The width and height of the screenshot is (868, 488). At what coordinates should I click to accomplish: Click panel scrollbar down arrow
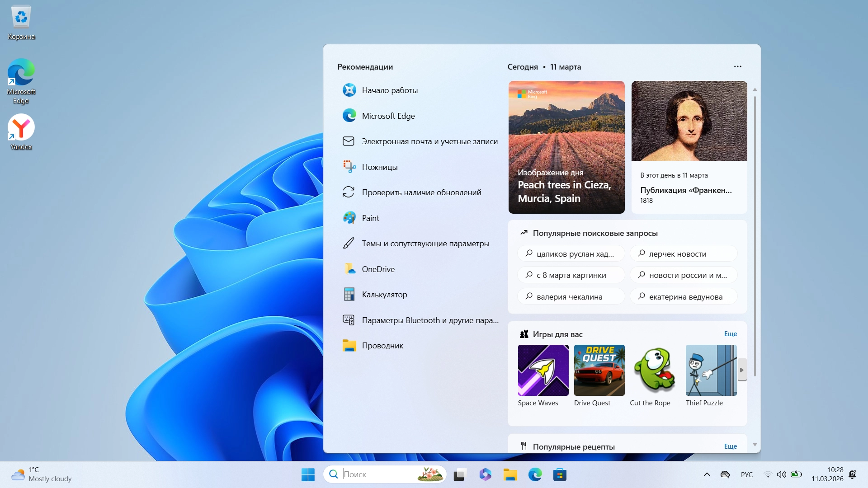coord(755,445)
